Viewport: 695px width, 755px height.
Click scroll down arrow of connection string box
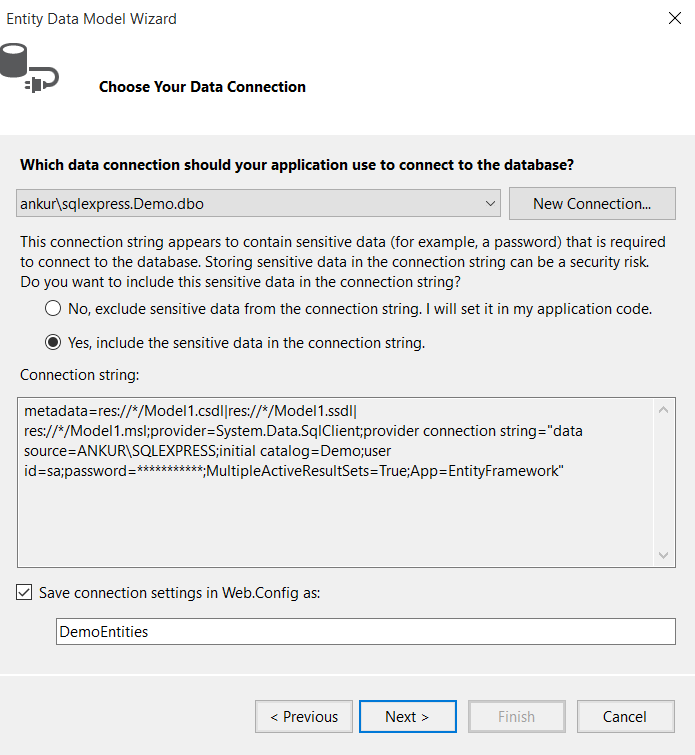point(665,556)
